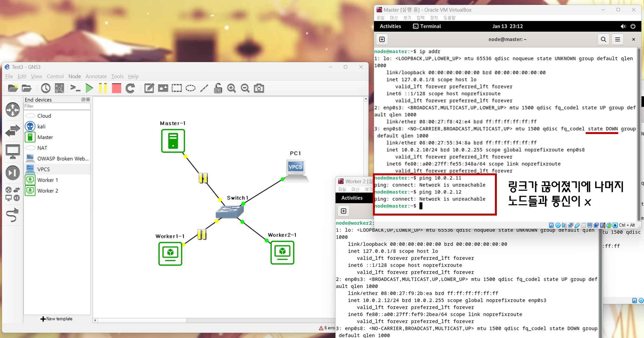The image size is (644, 338).
Task: Close the End devices dock panel
Action: (x=88, y=100)
